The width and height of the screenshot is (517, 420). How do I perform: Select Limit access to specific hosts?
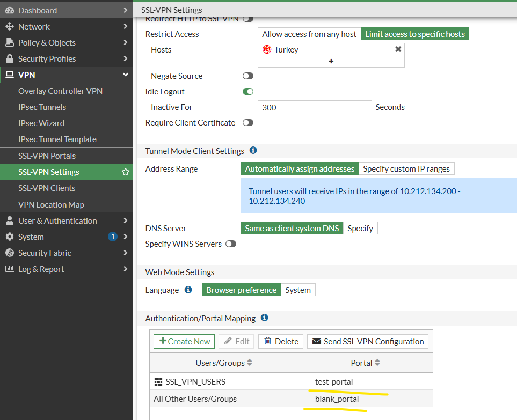click(x=415, y=34)
